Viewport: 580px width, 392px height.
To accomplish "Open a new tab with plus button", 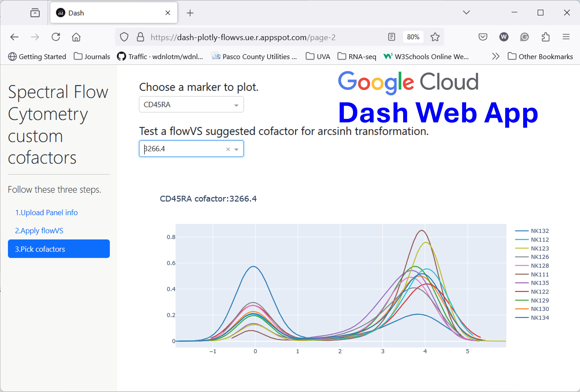I will 190,13.
